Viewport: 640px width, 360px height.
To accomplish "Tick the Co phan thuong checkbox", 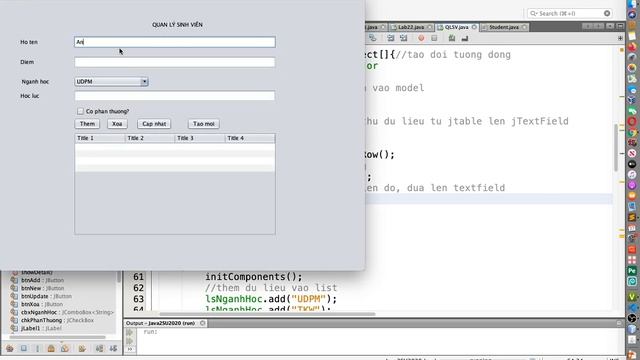I will 80,111.
